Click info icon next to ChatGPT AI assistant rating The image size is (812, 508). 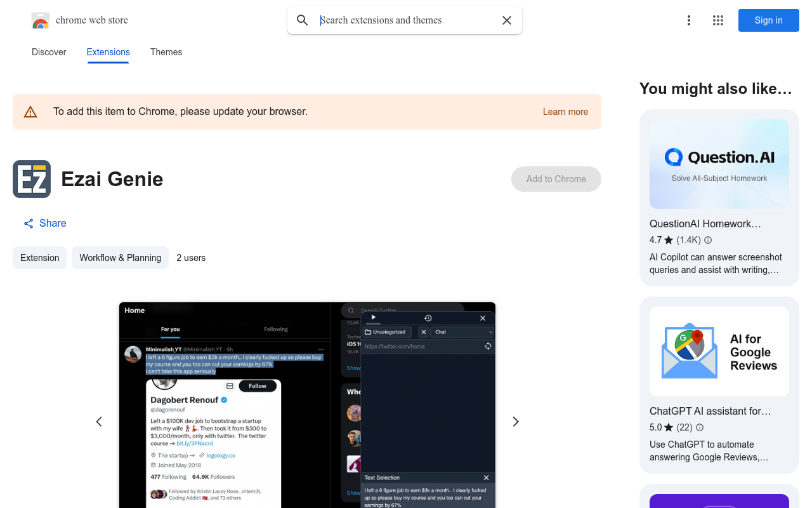700,427
